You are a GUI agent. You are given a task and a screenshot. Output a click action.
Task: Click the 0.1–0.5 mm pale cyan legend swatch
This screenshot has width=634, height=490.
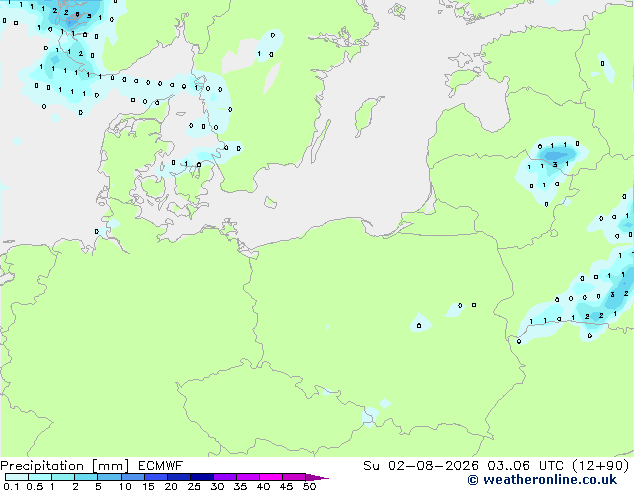17,477
